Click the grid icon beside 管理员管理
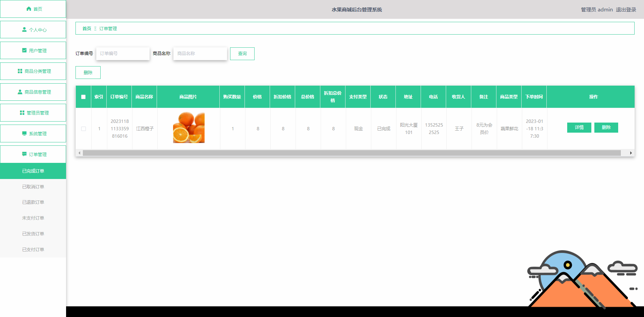Image resolution: width=644 pixels, height=317 pixels. (x=22, y=112)
